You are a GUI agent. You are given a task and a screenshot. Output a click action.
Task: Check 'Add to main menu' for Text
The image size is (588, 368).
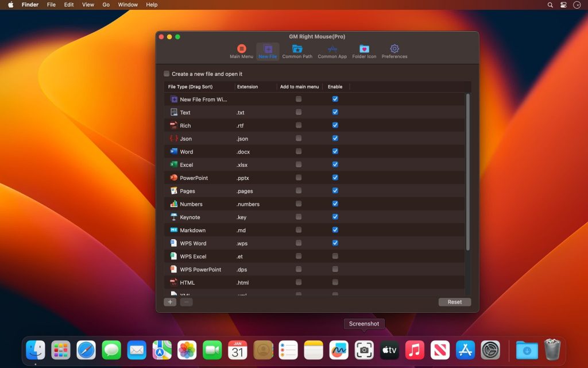299,112
